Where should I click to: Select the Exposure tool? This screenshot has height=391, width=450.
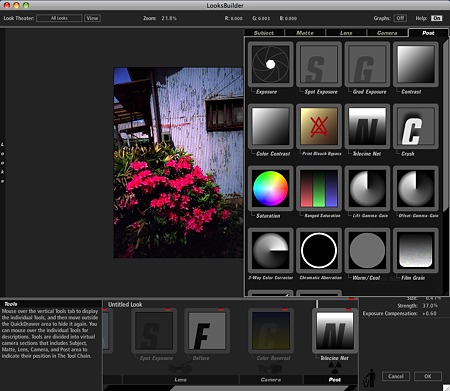pyautogui.click(x=270, y=64)
